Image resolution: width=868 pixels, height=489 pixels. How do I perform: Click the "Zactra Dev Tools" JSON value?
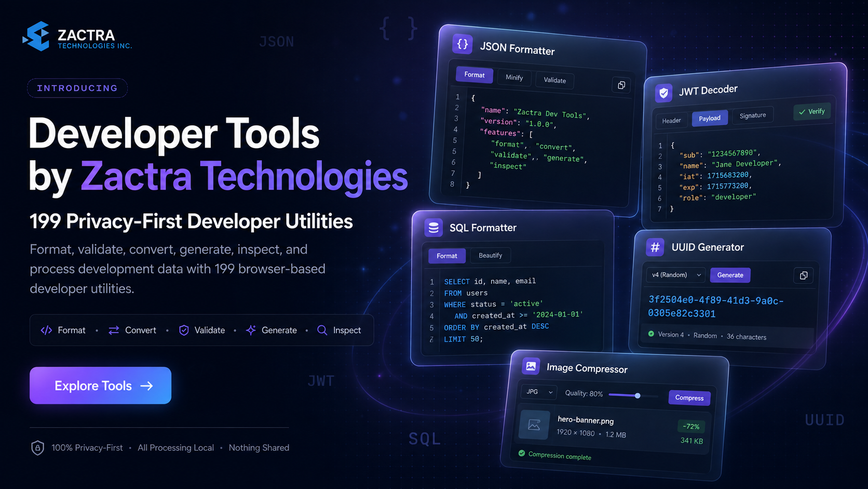click(x=550, y=113)
